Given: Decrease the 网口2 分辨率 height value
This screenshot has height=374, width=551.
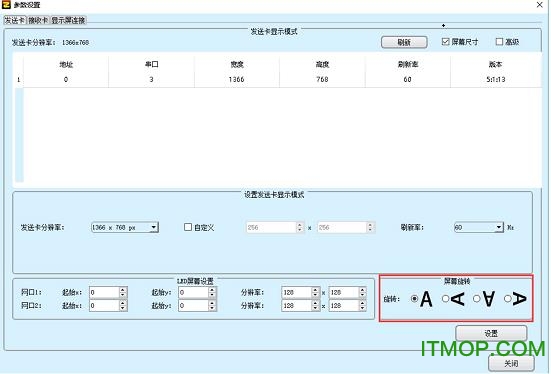Looking at the screenshot, I should pos(363,308).
